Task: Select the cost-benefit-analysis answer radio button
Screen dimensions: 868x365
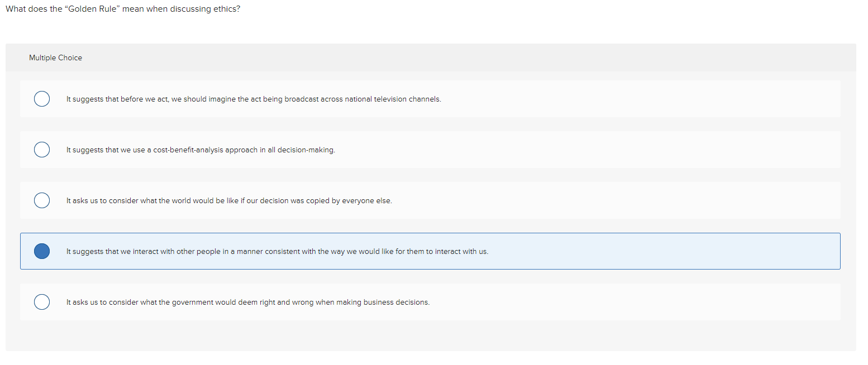Action: point(42,150)
